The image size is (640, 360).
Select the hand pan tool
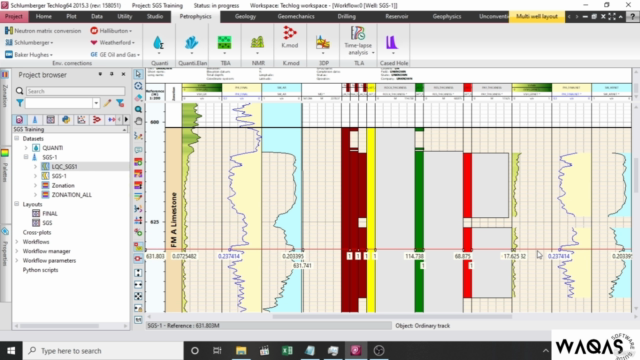click(x=138, y=121)
